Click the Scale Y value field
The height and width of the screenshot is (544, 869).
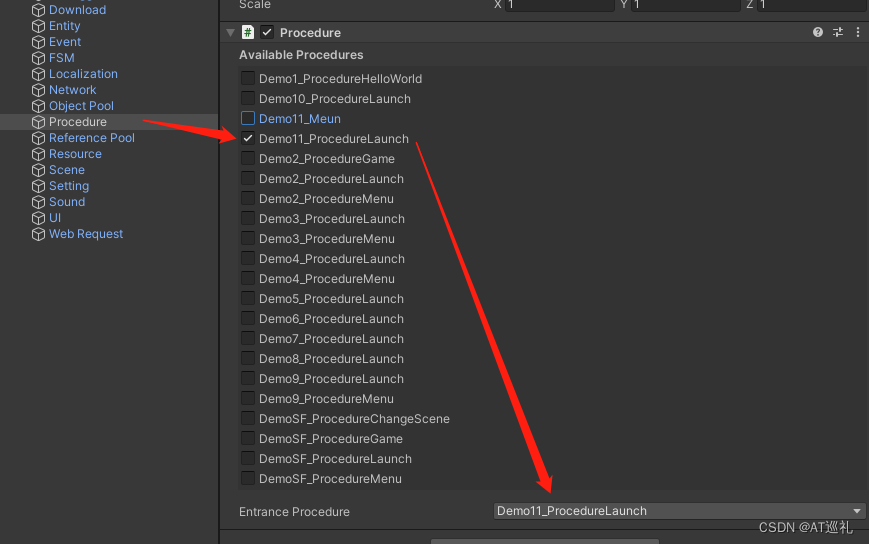[x=686, y=5]
